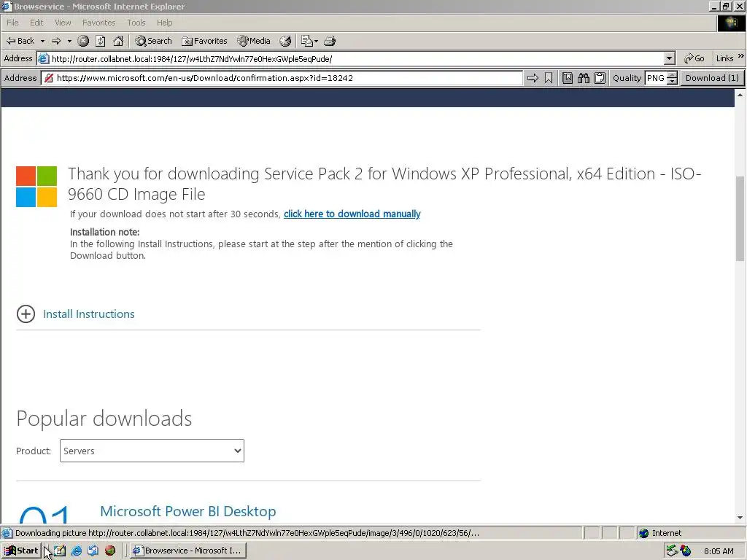This screenshot has width=747, height=560.
Task: Open the binoculars find icon
Action: 584,78
